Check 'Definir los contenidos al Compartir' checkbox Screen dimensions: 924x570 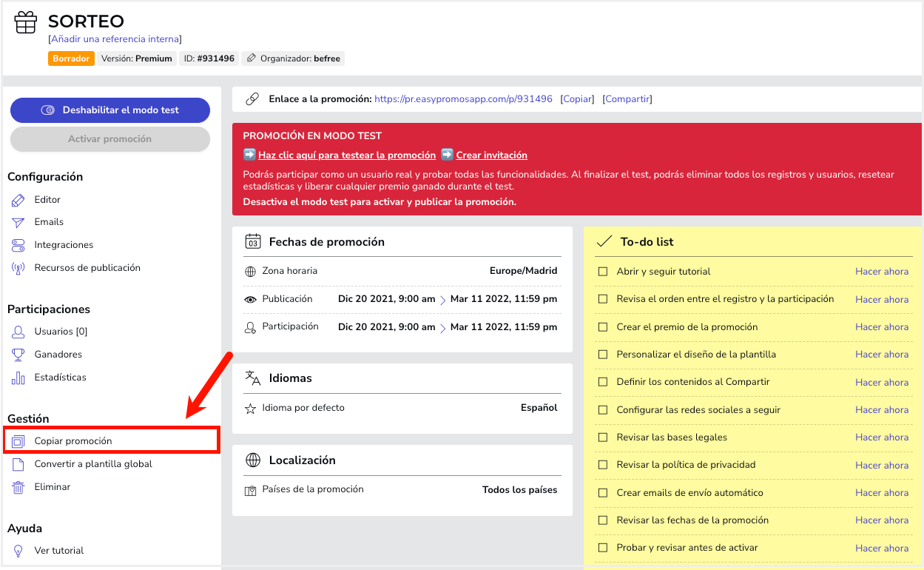tap(603, 383)
